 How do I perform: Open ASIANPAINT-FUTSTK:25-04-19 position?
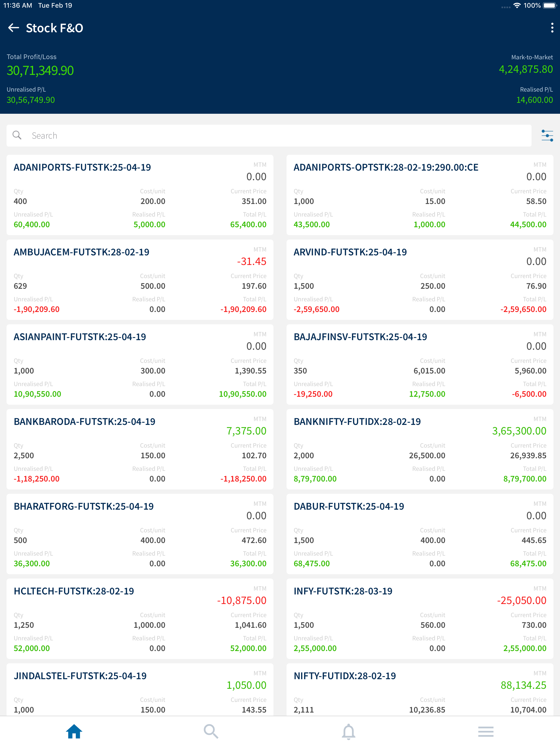(x=140, y=364)
